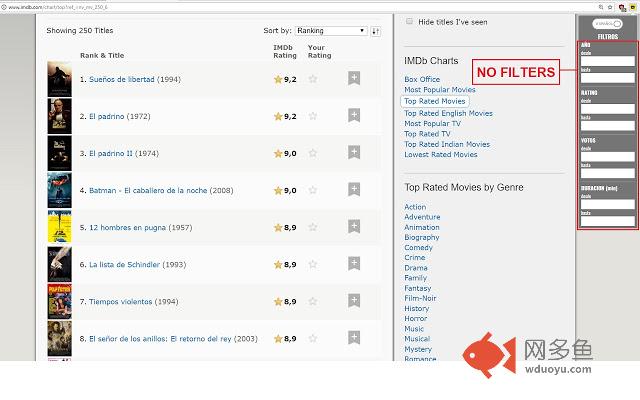Check Hide titles I've seen
Viewport: 640px width, 400px height.
click(409, 22)
